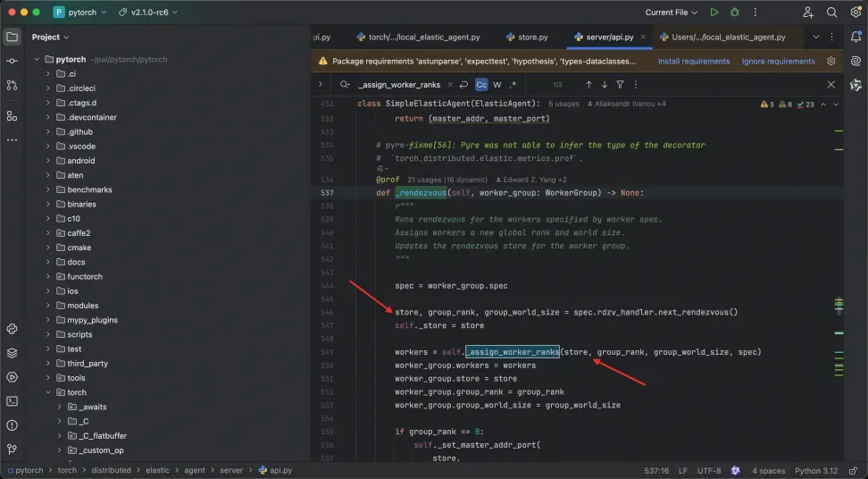Viewport: 868px width, 479px height.
Task: Toggle Match Case search option
Action: 481,85
